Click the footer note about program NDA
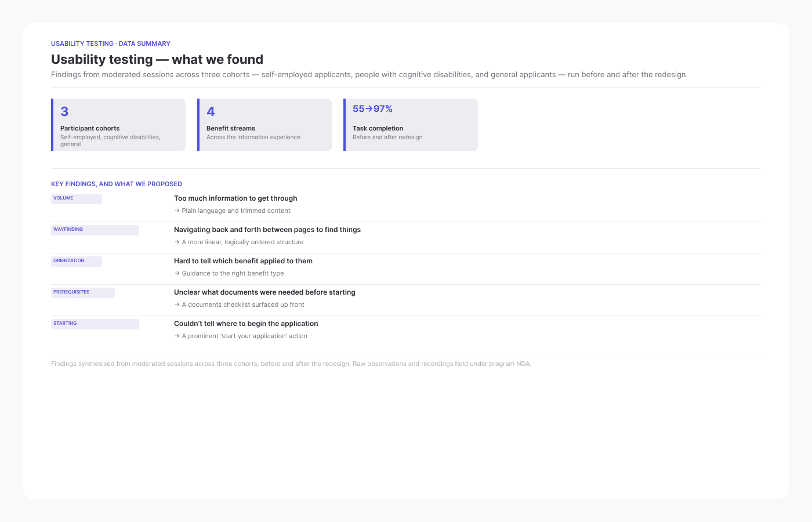Screen dimensions: 812x522 tap(291, 364)
